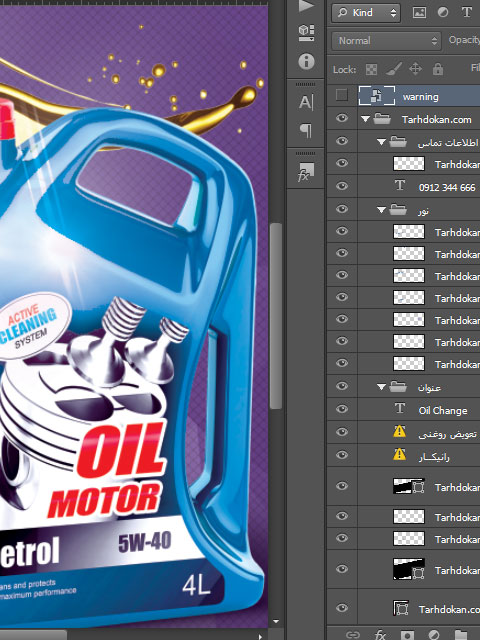Viewport: 480px width, 640px height.
Task: Select the نور group name
Action: pos(423,211)
